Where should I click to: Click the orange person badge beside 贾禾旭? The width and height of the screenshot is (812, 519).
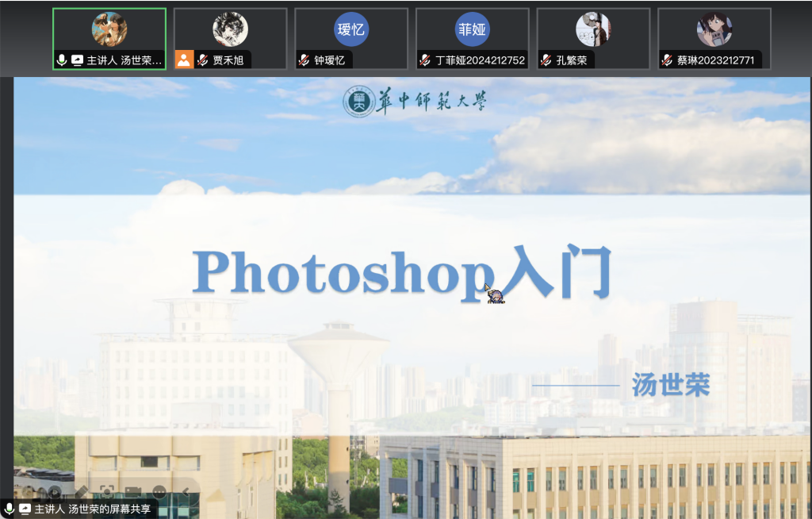click(x=184, y=60)
